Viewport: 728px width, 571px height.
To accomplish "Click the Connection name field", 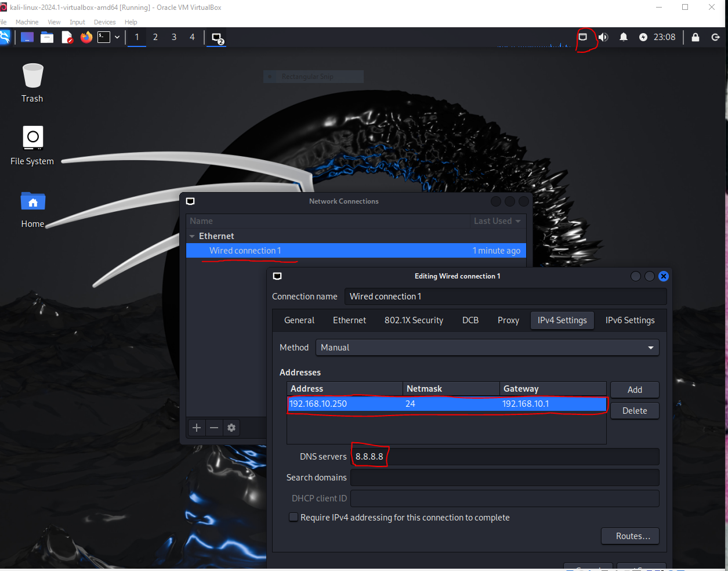I will 505,297.
